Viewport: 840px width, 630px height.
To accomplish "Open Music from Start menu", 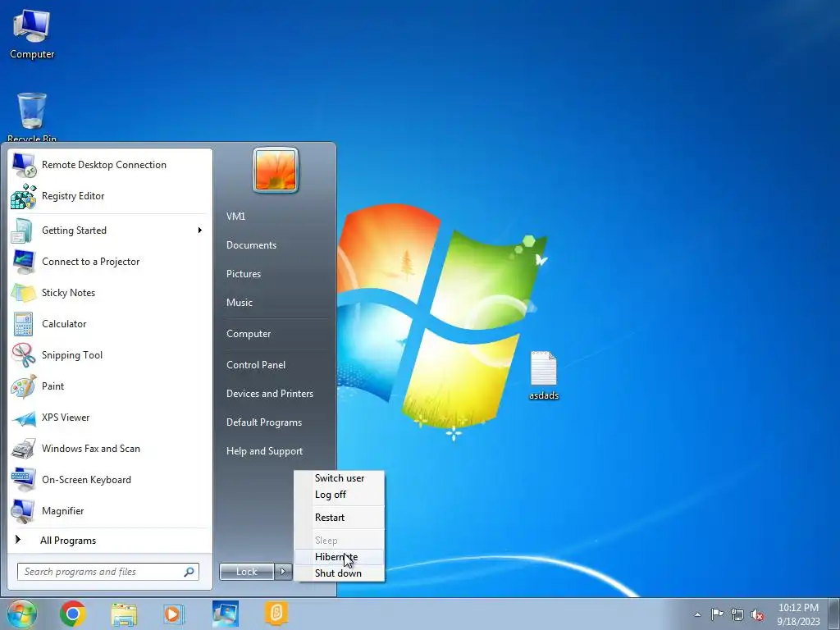I will (x=240, y=303).
